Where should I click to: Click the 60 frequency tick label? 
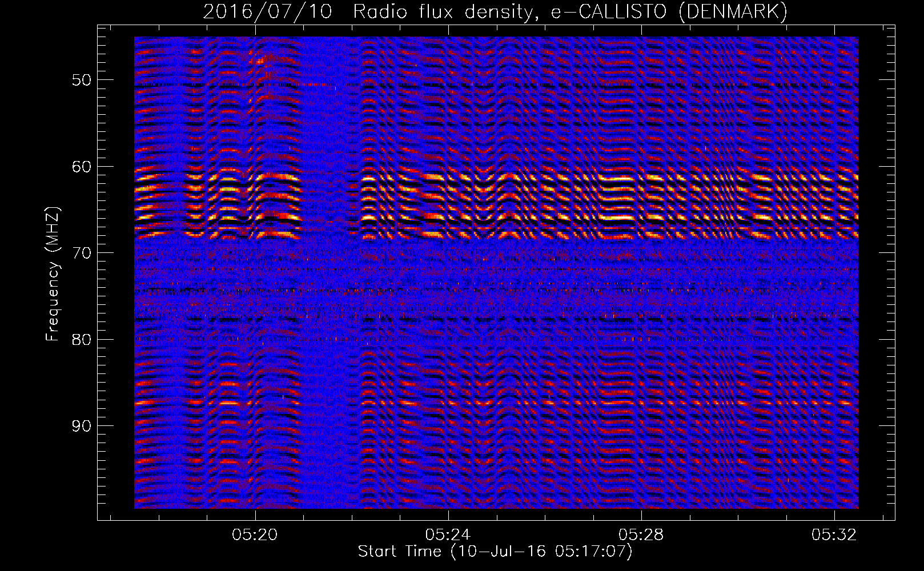click(x=81, y=167)
